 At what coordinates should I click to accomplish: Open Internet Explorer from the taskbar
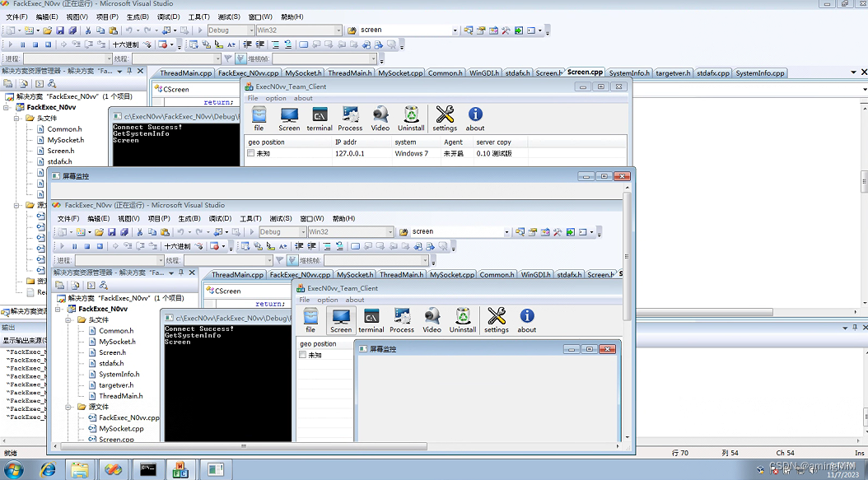(x=48, y=469)
